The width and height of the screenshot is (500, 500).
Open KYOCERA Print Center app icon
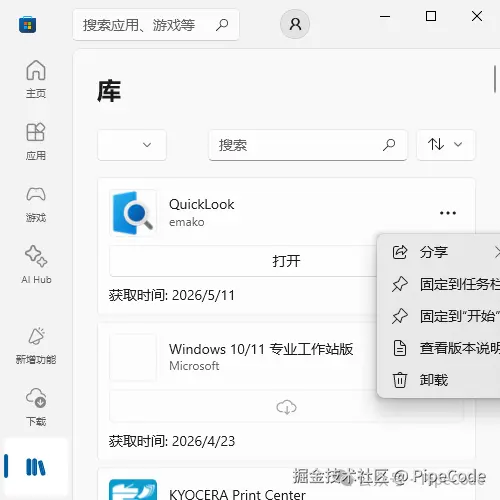click(x=133, y=489)
